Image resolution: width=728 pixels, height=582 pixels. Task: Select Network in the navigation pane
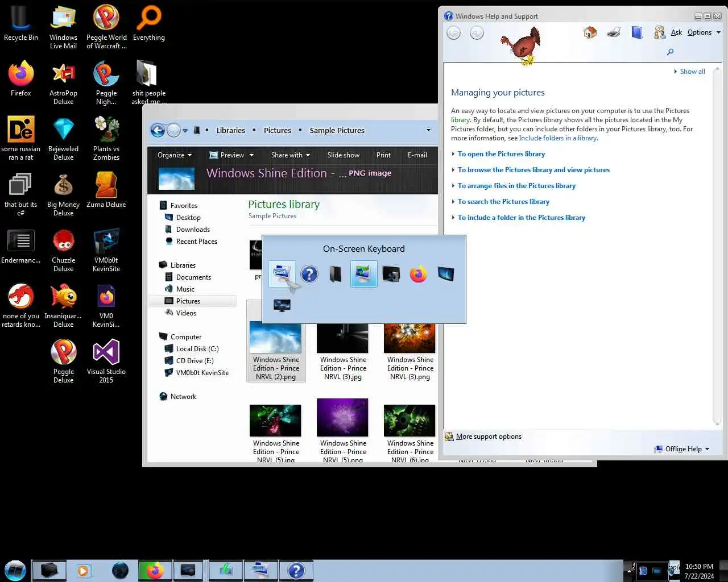click(183, 397)
